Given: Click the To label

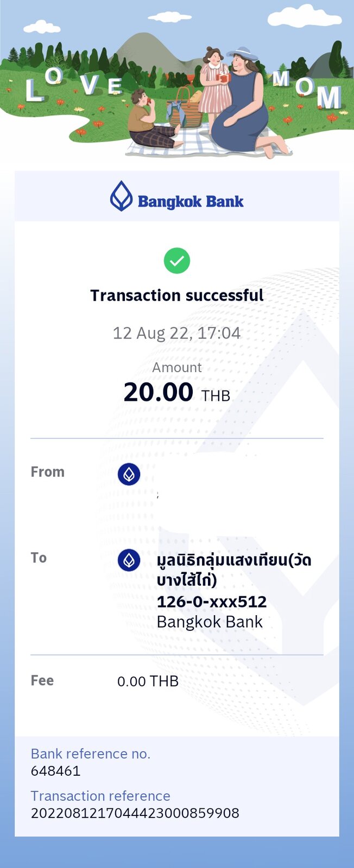Looking at the screenshot, I should pos(39,558).
